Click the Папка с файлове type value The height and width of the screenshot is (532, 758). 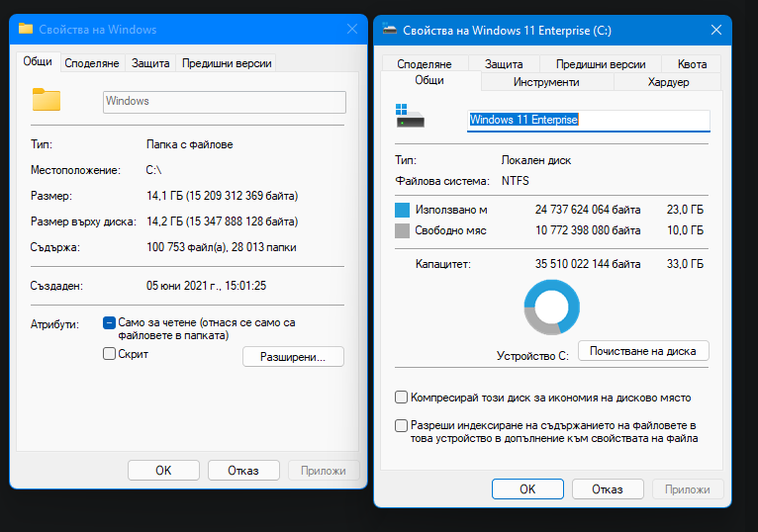click(x=190, y=144)
